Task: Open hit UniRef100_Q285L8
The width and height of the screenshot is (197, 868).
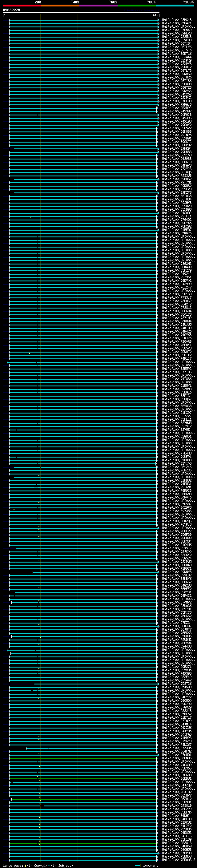Action: point(177,37)
